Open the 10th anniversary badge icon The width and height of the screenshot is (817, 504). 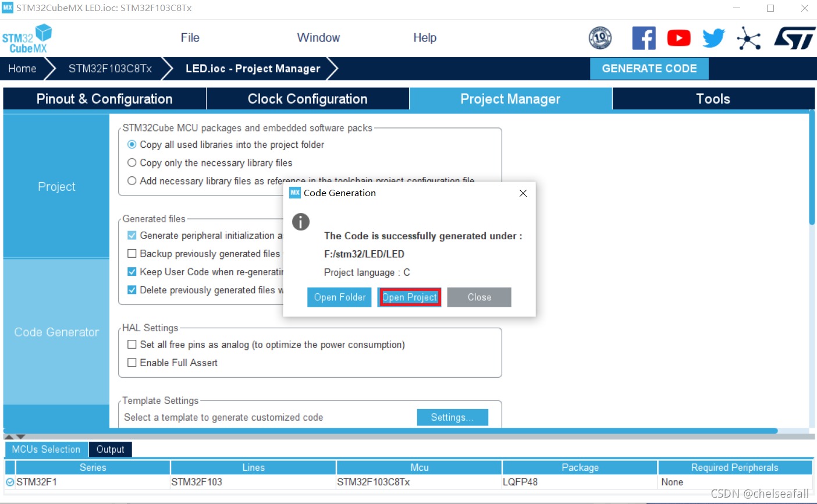pos(600,38)
